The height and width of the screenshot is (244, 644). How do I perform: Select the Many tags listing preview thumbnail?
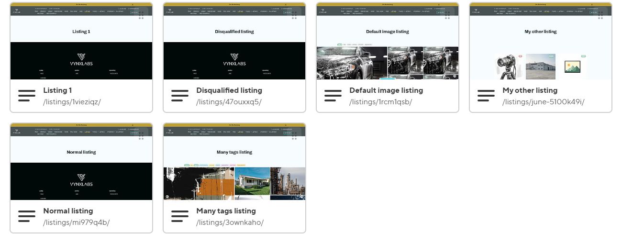point(234,168)
